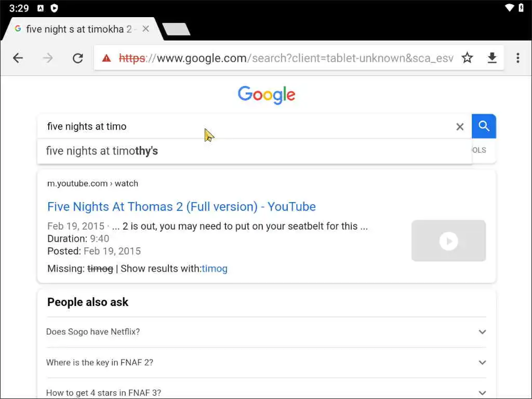Click the 'Posted: Feb 19, 2015' text
Image resolution: width=532 pixels, height=399 pixels.
coord(94,251)
